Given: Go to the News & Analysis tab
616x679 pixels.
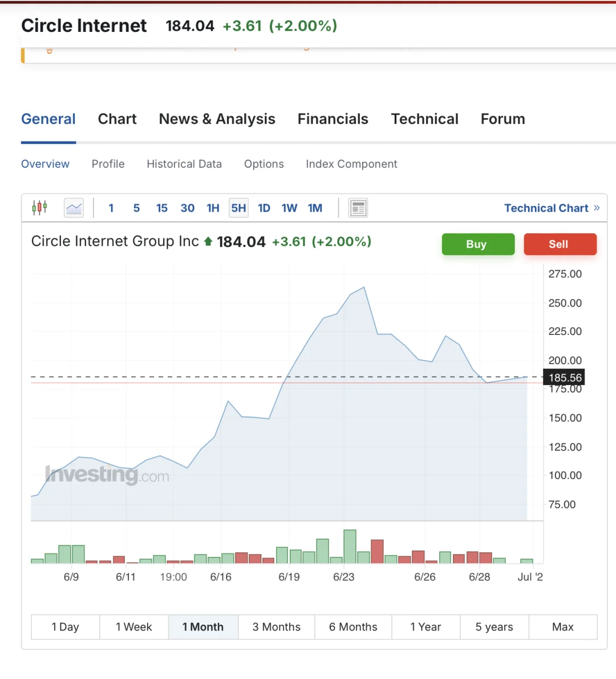Looking at the screenshot, I should (217, 119).
